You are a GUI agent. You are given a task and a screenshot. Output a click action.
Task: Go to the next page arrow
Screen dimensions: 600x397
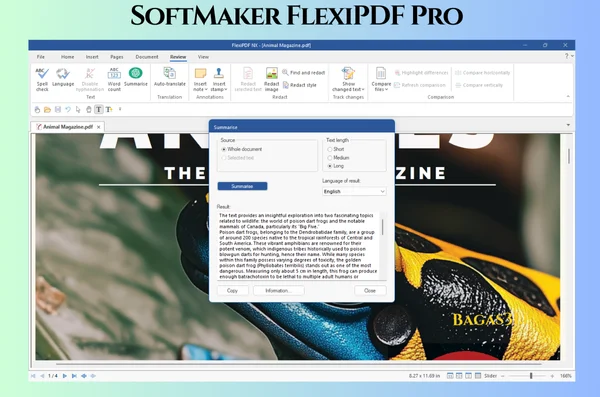[65, 376]
